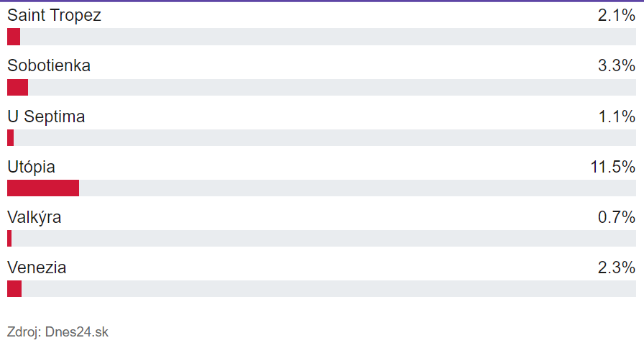
Task: Click the 1.1% result value
Action: point(616,116)
